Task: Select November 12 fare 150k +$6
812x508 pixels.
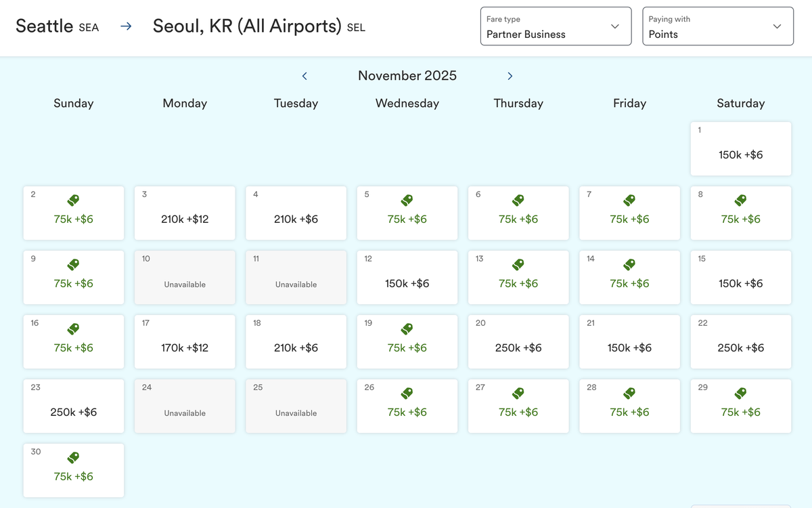Action: (x=407, y=278)
